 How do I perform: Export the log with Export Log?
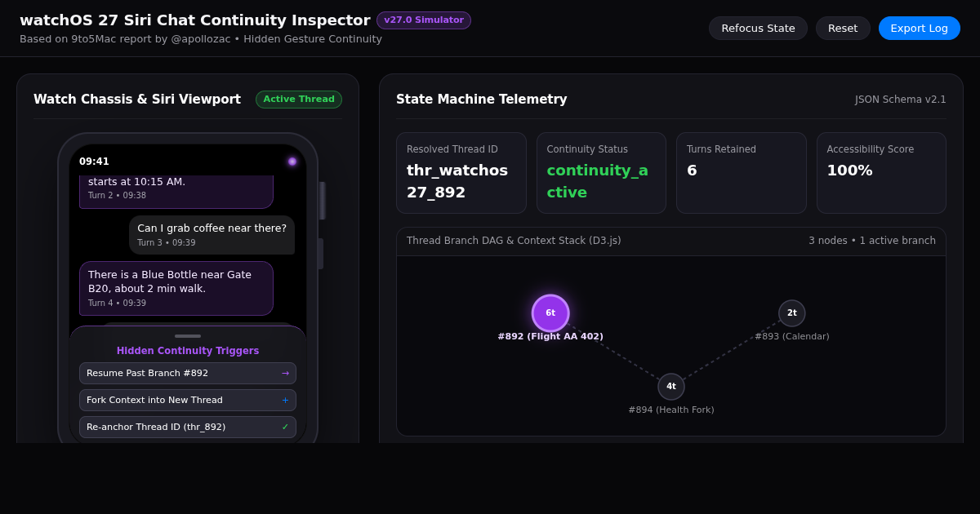[920, 29]
